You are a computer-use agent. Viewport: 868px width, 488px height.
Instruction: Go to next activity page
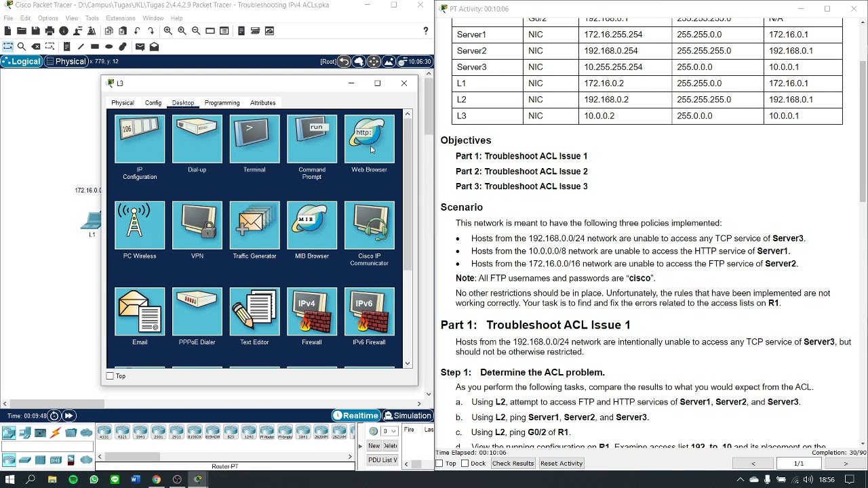(845, 464)
